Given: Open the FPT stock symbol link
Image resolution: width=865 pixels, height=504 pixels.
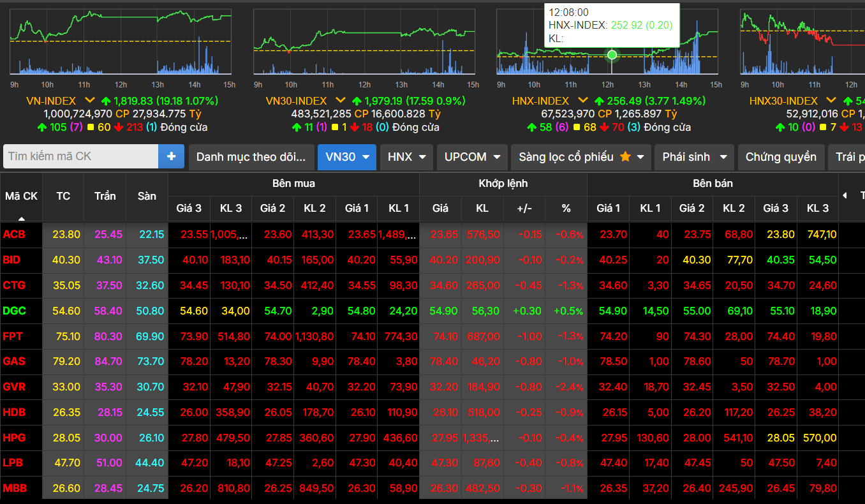Looking at the screenshot, I should click(x=13, y=336).
